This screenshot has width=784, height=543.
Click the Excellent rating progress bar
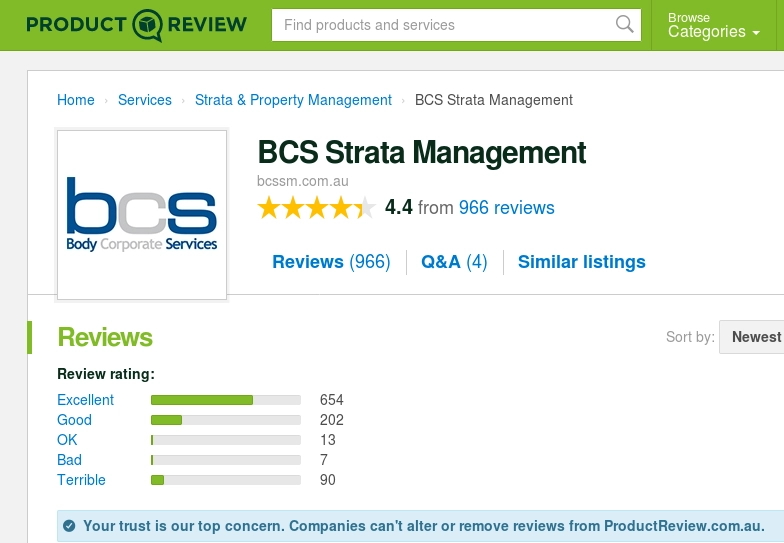(226, 400)
